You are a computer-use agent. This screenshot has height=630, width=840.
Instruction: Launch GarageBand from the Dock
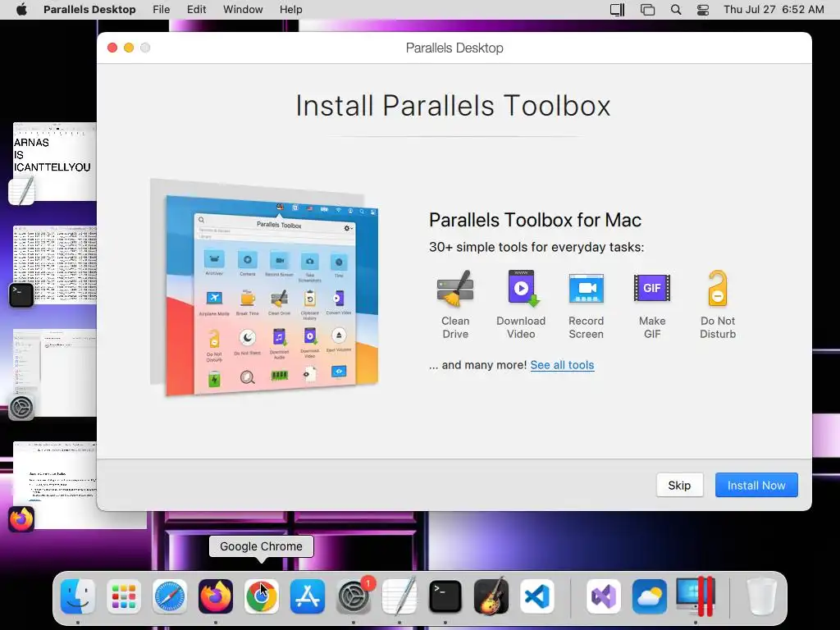click(x=491, y=596)
